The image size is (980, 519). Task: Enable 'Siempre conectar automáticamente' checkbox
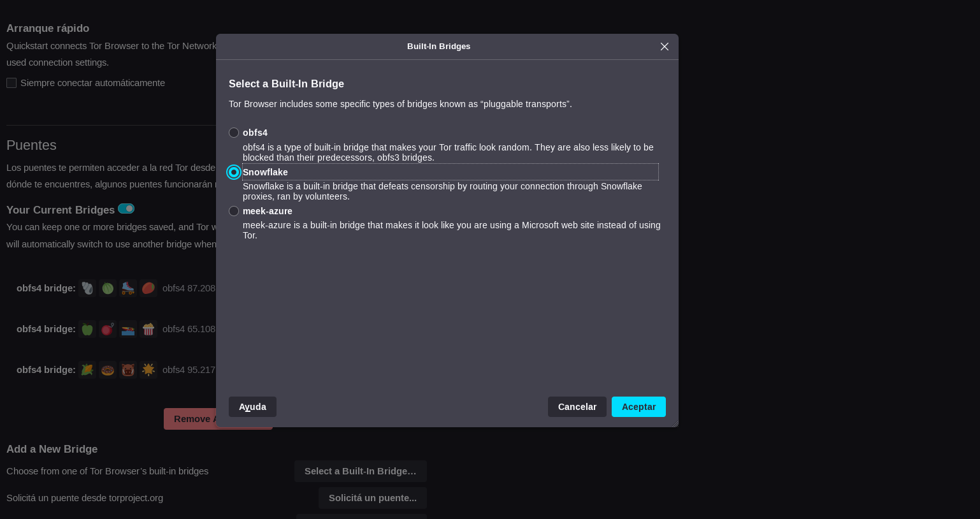[x=11, y=83]
